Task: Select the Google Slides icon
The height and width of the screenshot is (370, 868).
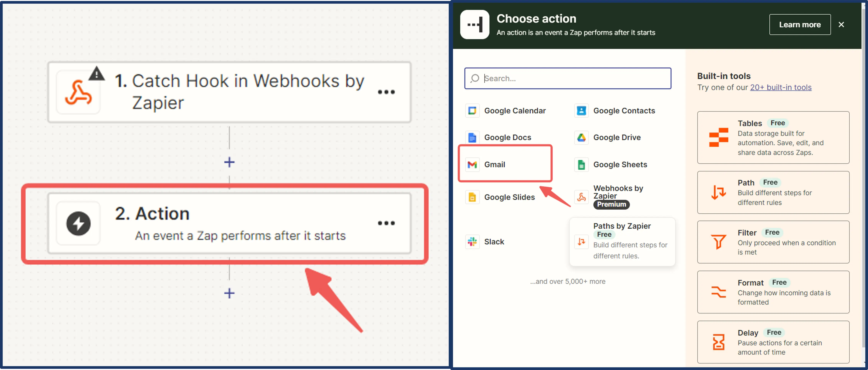Action: (472, 197)
